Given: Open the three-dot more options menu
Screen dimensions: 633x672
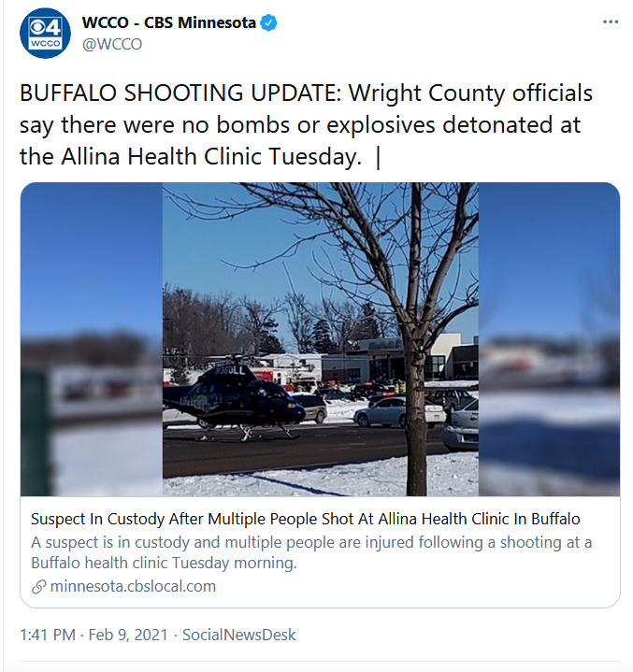Looking at the screenshot, I should 611,21.
